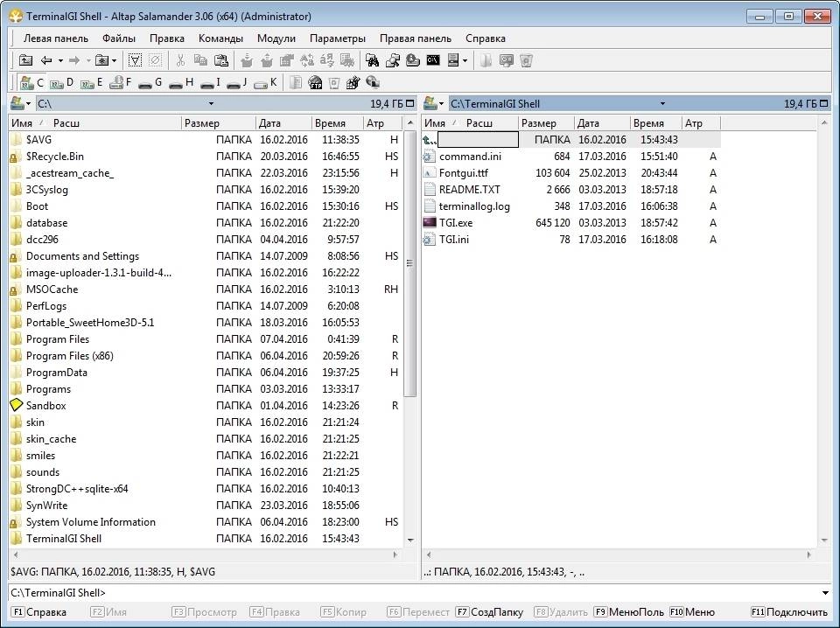840x628 pixels.
Task: Click F1 Справка button
Action: click(x=39, y=612)
